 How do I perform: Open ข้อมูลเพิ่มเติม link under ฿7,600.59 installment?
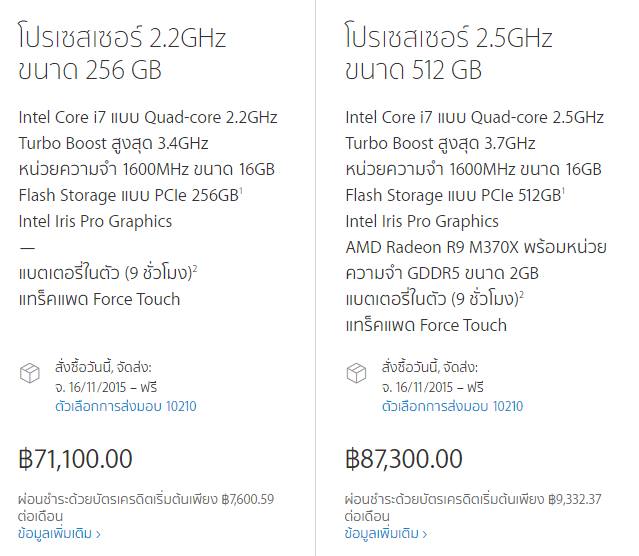click(x=59, y=534)
